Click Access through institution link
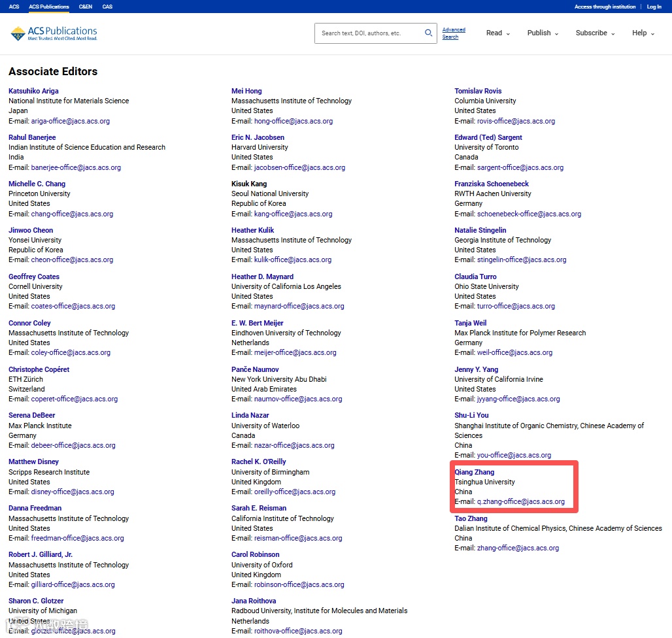Screen dimensions: 672x638 pos(605,7)
